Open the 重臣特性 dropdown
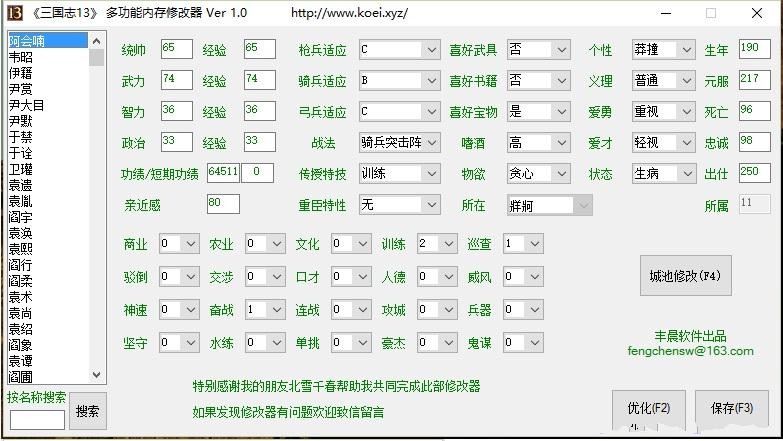 pyautogui.click(x=399, y=205)
